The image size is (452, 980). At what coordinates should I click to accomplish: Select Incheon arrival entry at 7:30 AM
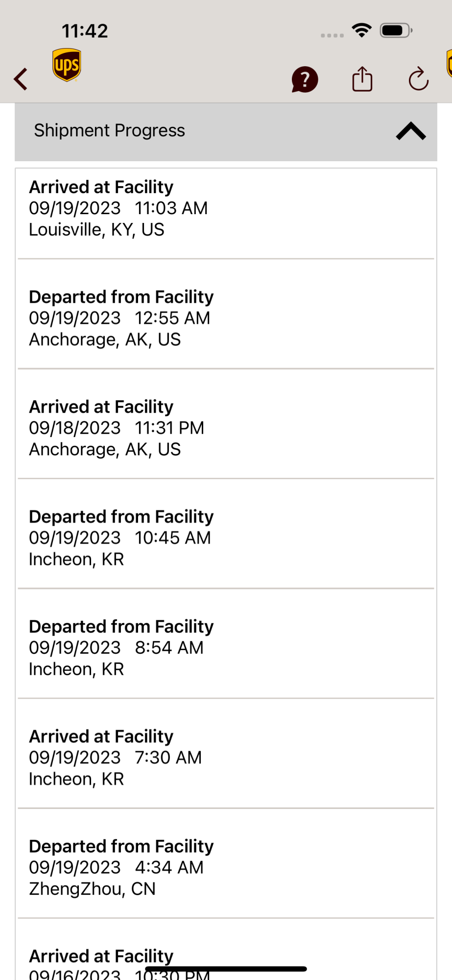(x=225, y=757)
